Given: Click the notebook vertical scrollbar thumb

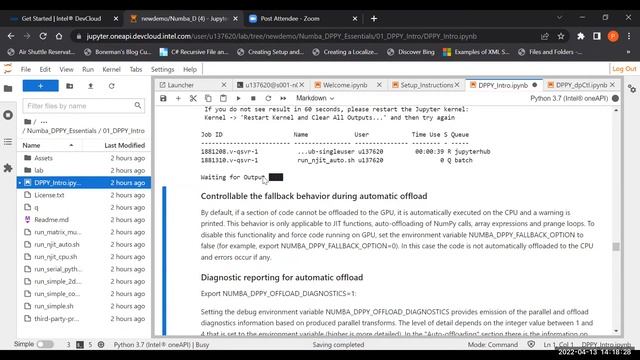Looking at the screenshot, I should [x=616, y=247].
